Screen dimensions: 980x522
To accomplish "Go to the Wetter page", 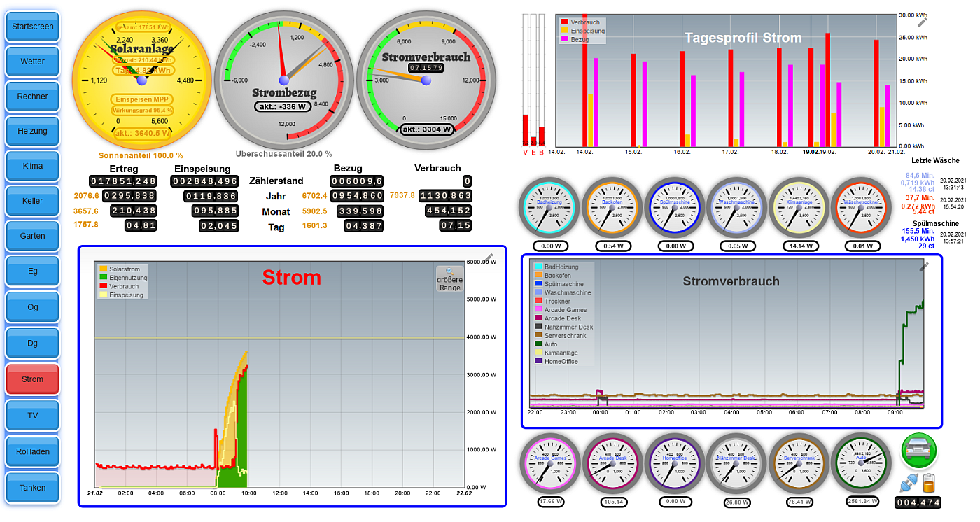I will pyautogui.click(x=33, y=62).
